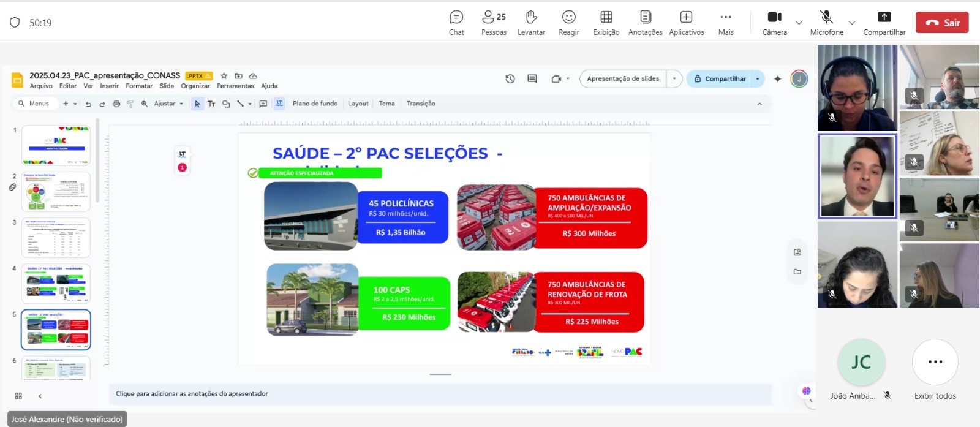
Task: Expand the Apresentação de slides dropdown arrow
Action: (x=674, y=79)
